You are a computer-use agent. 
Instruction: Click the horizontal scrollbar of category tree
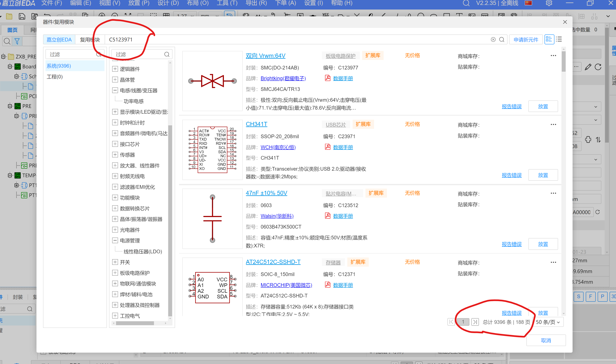point(135,323)
